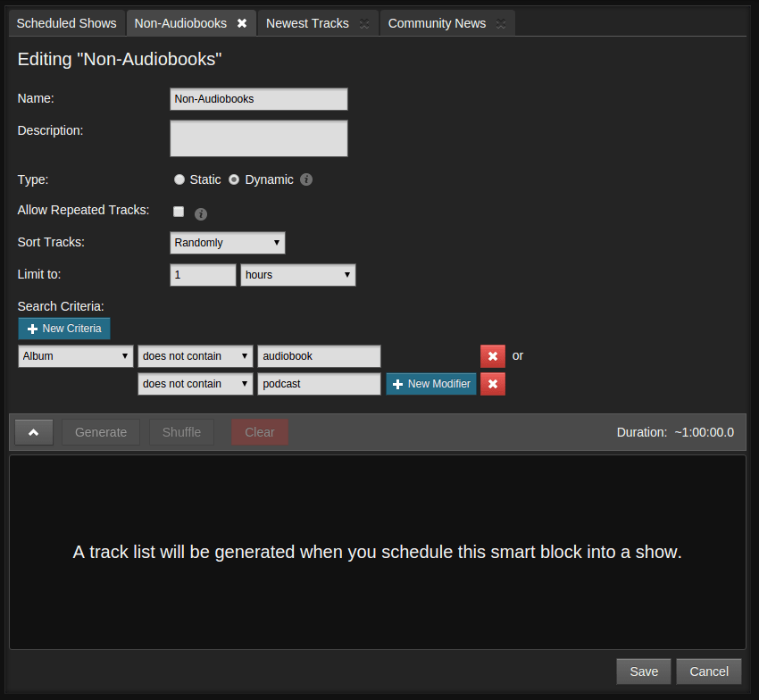
Task: Open the Album criteria field dropdown
Action: coord(75,355)
